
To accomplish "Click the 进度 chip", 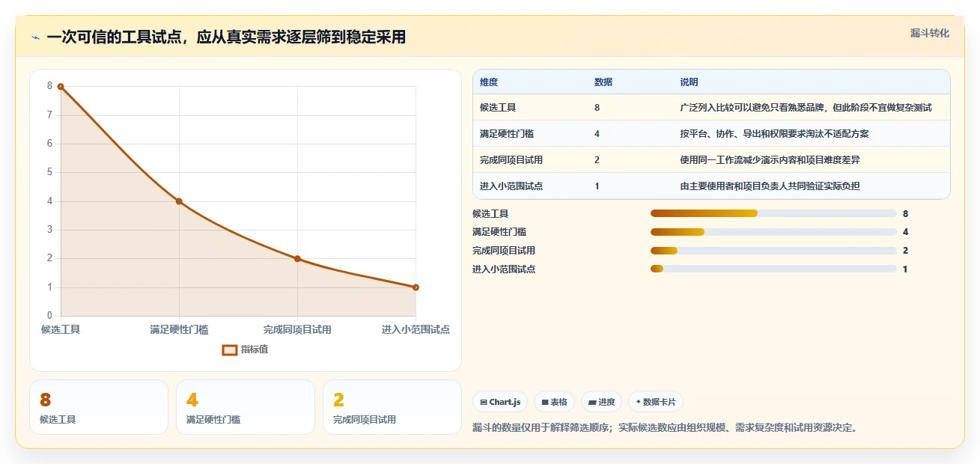I will click(x=601, y=402).
